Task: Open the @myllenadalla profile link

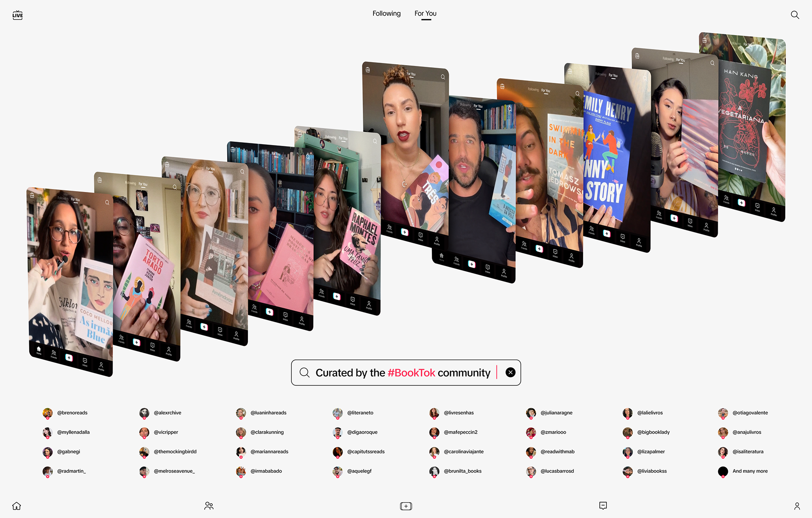Action: tap(73, 432)
